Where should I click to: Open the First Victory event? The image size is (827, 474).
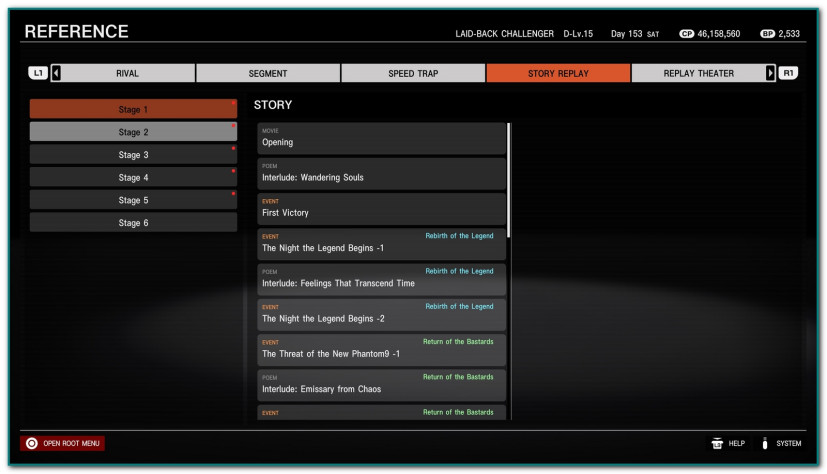pos(381,209)
